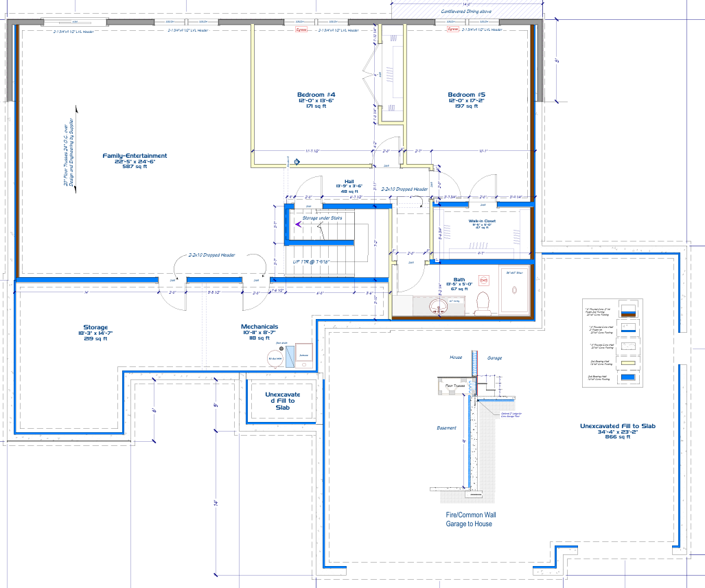Select the 'Garage' label in wall detail
Viewport: 705px width, 588px height.
click(x=494, y=358)
